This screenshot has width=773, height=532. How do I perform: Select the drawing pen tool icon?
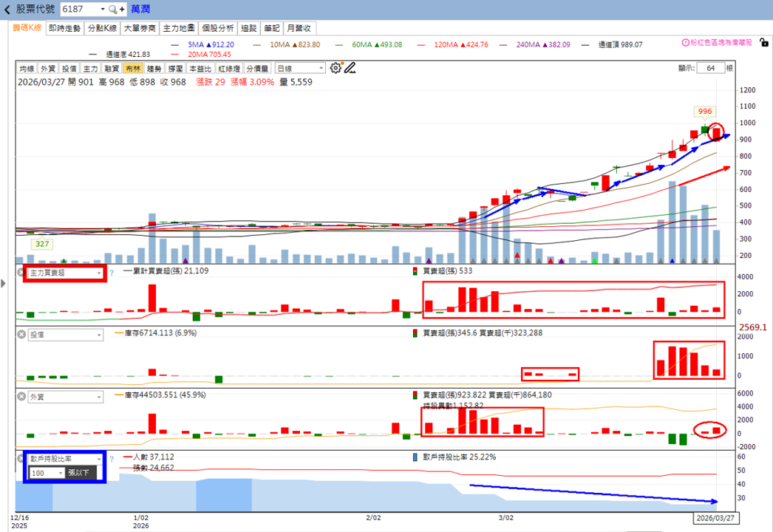point(350,68)
